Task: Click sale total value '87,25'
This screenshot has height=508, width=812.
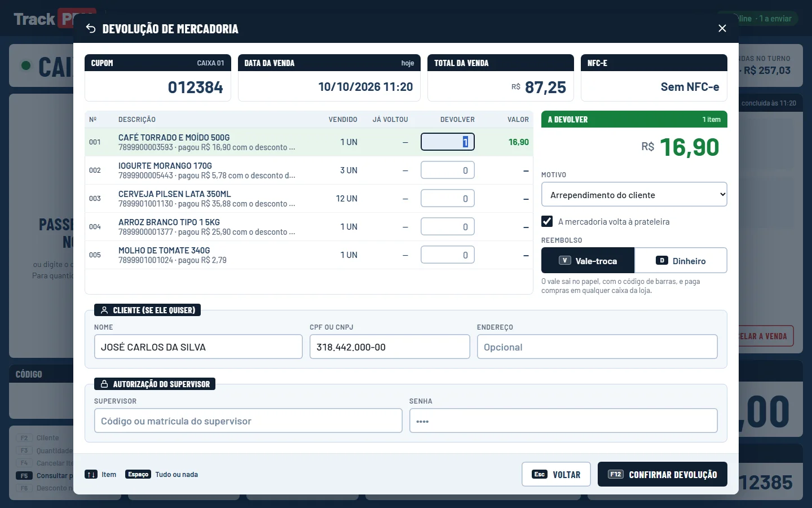Action: tap(545, 87)
